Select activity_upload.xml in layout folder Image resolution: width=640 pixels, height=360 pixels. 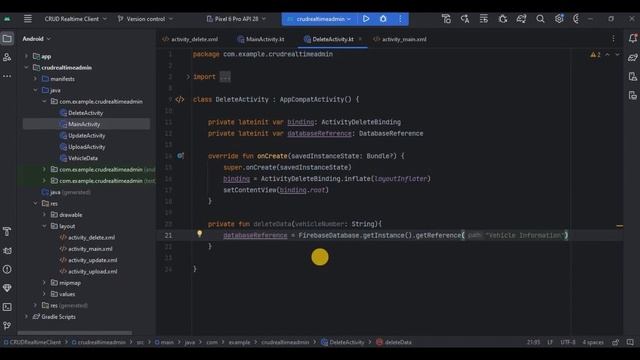pyautogui.click(x=89, y=271)
